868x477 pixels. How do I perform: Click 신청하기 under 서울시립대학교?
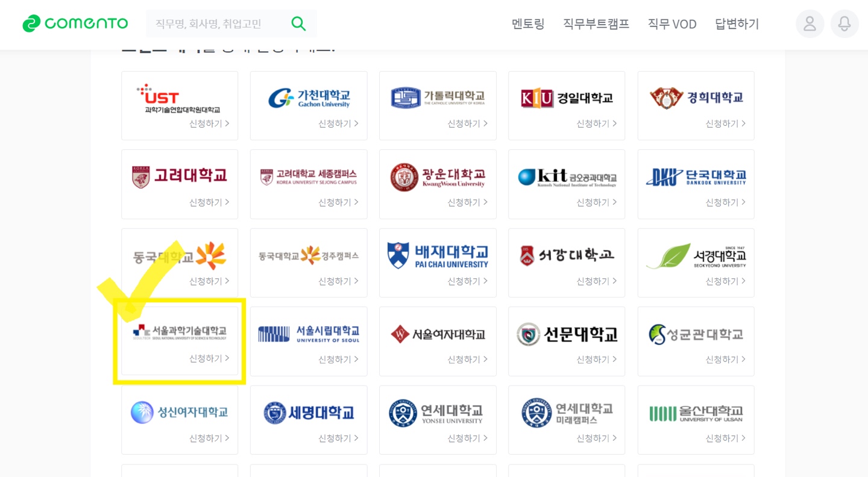pyautogui.click(x=338, y=360)
